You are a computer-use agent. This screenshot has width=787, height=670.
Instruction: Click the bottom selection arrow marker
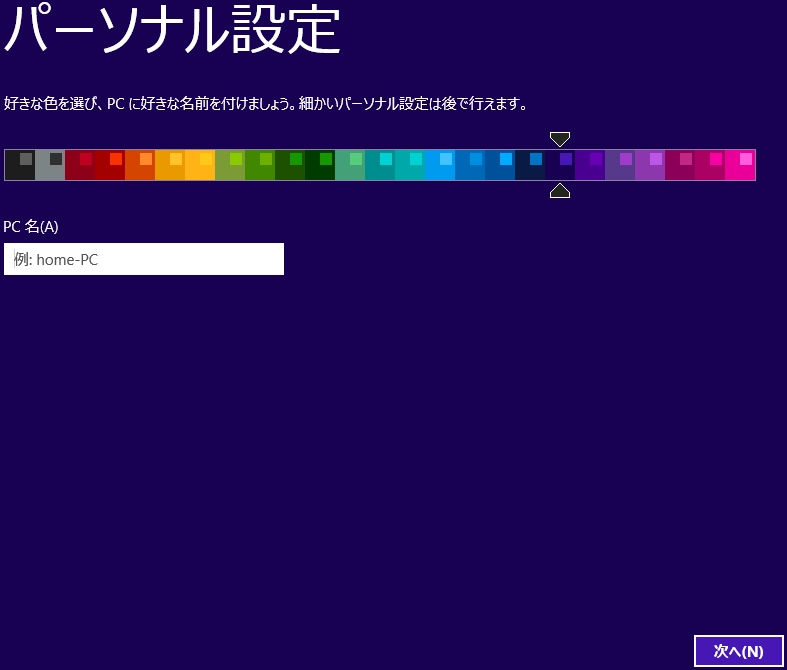[560, 191]
